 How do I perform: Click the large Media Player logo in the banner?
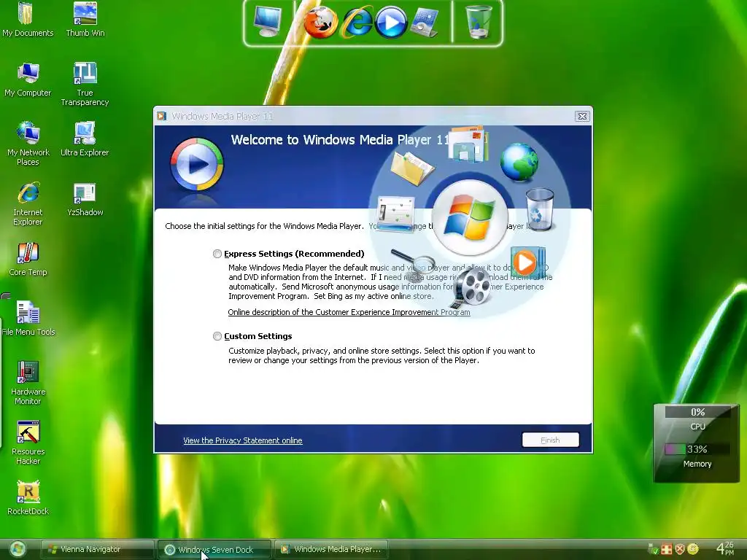pyautogui.click(x=196, y=164)
